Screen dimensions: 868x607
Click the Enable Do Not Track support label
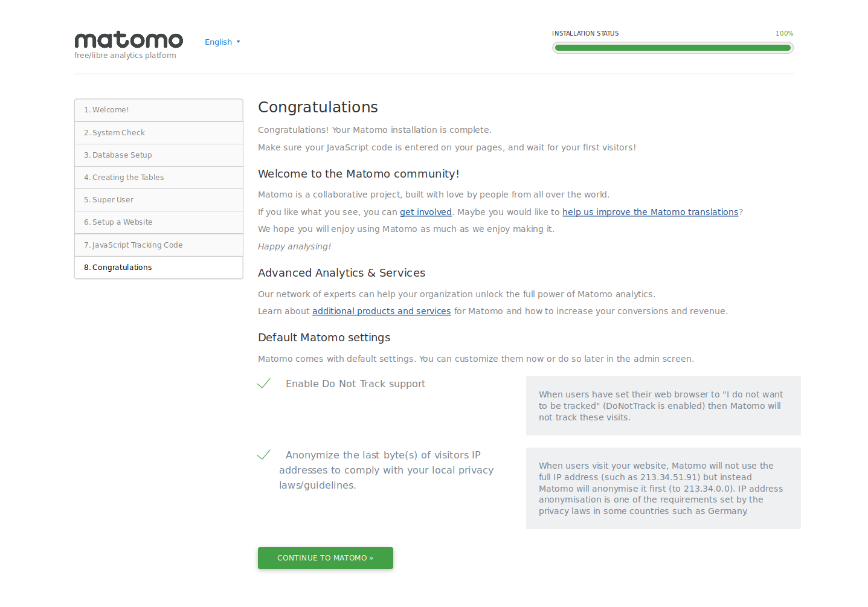coord(355,384)
